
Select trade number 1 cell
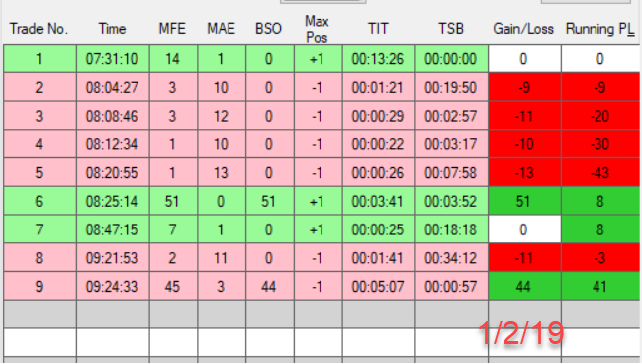40,59
